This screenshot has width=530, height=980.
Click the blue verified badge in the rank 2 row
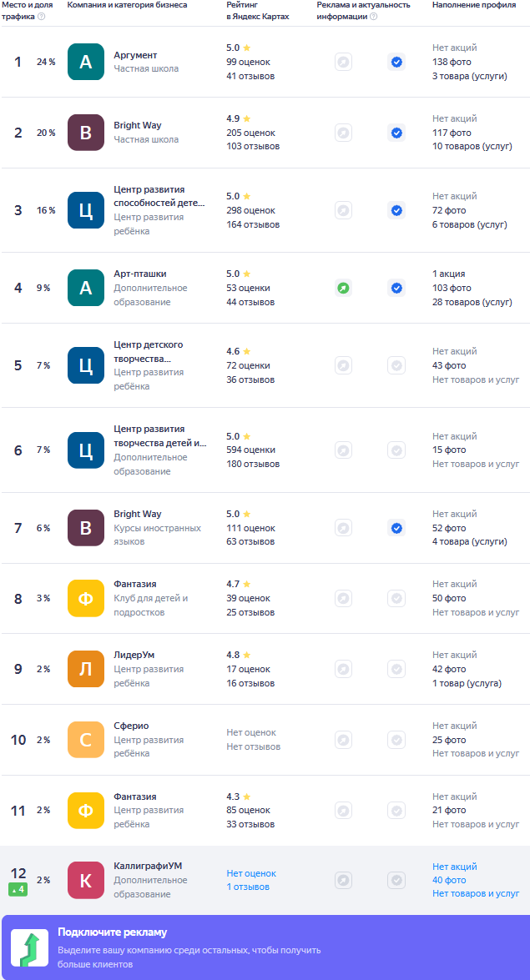pos(396,133)
